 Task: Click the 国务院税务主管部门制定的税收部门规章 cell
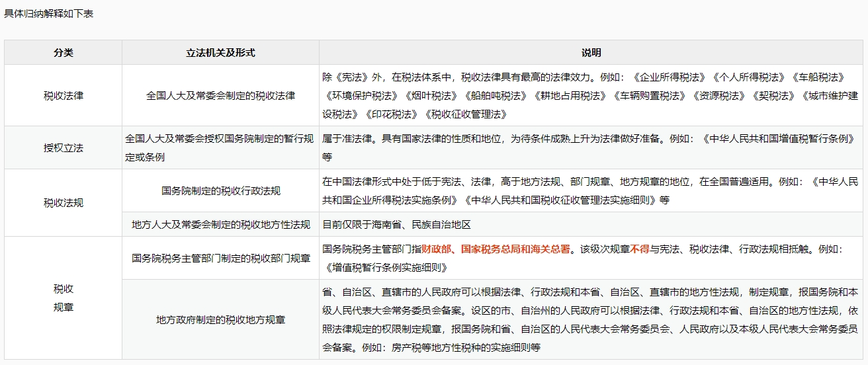pos(220,258)
